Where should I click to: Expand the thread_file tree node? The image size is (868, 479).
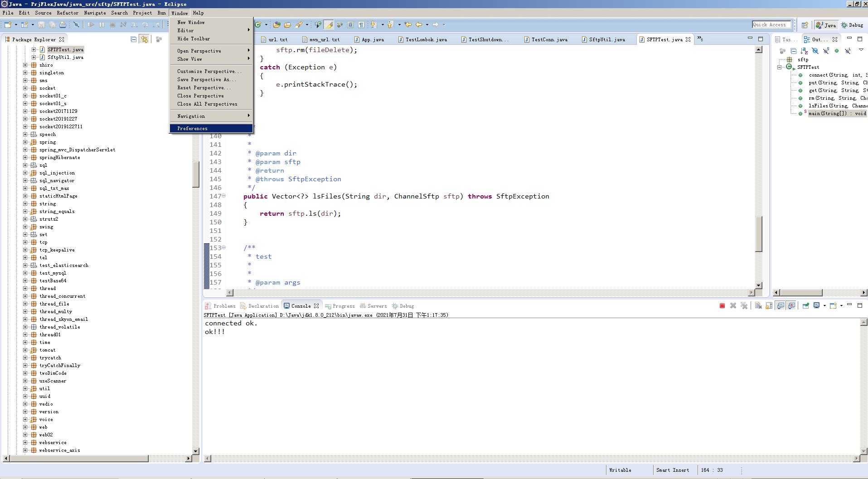26,304
